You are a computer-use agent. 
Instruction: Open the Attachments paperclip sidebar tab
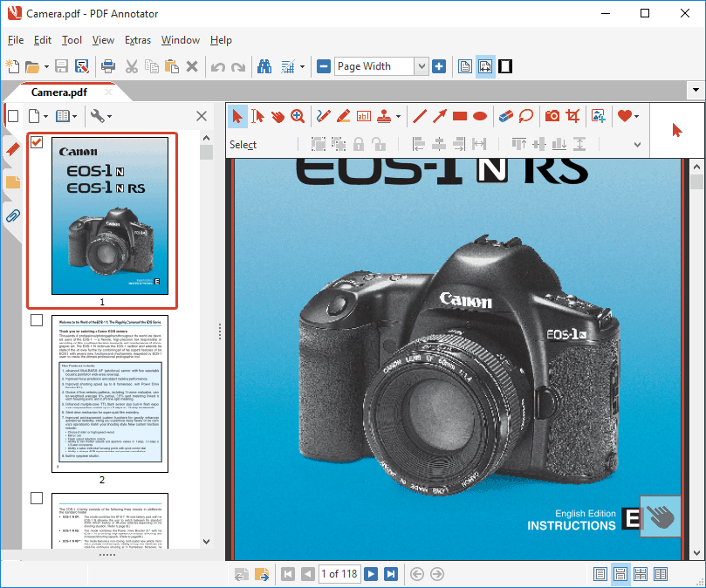[x=13, y=216]
